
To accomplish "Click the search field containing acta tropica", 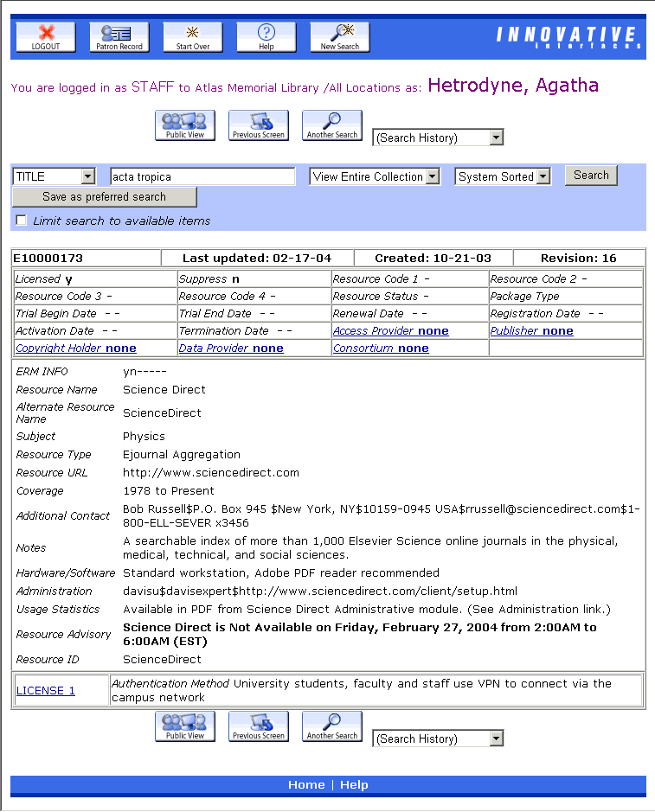I will point(202,176).
